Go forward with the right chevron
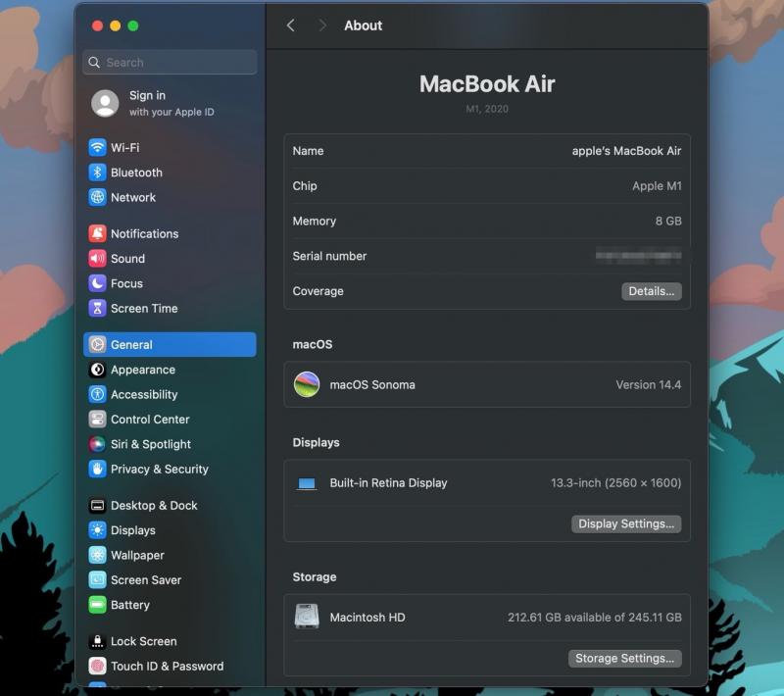 click(x=322, y=25)
